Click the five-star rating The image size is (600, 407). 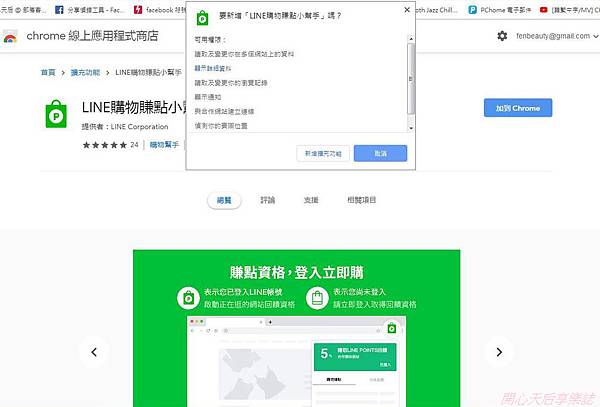pyautogui.click(x=105, y=145)
